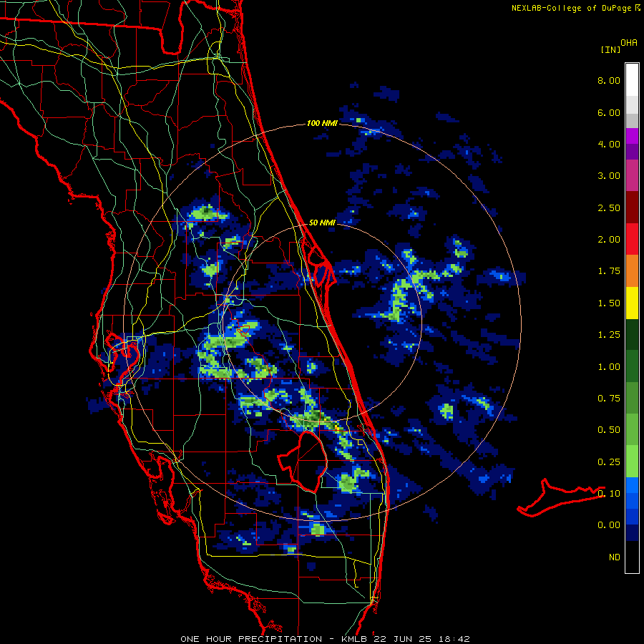This screenshot has width=644, height=644.
Task: Click the 0.10 legend value
Action: [x=609, y=494]
